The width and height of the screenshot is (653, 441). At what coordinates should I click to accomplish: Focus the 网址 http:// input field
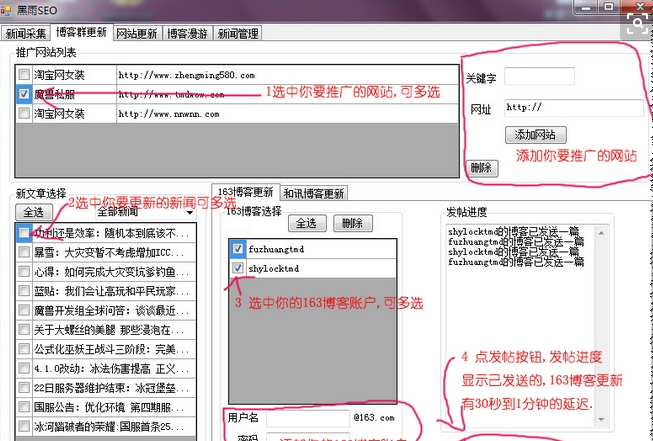(574, 107)
